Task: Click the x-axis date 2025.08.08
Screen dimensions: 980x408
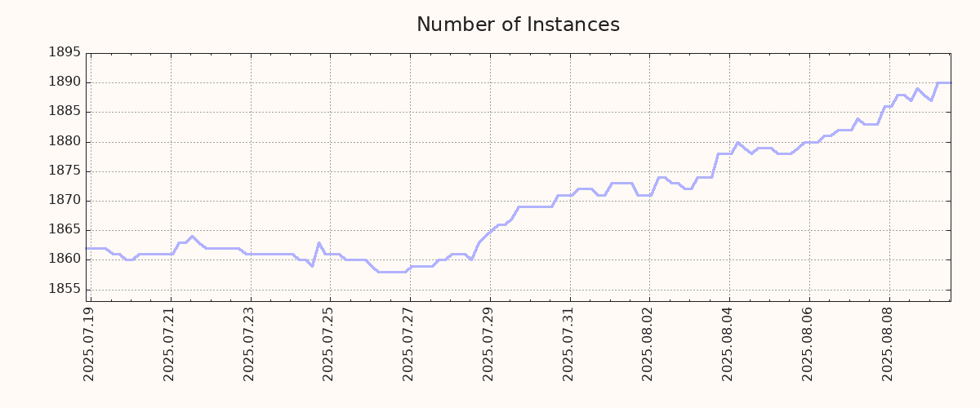Action: (889, 344)
